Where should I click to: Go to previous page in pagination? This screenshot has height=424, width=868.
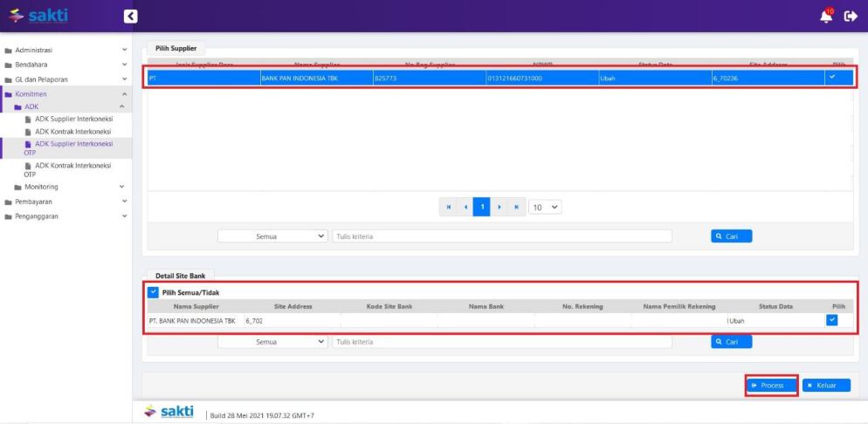tap(465, 207)
